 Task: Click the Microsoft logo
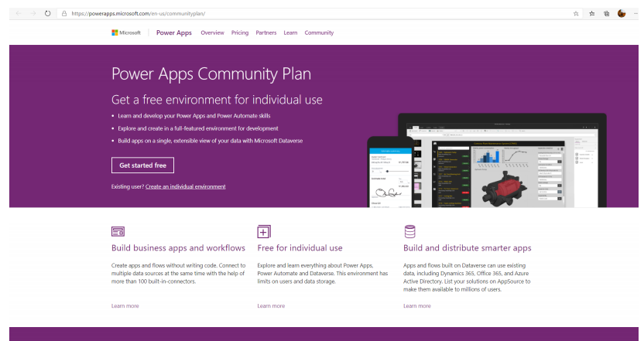coord(126,32)
